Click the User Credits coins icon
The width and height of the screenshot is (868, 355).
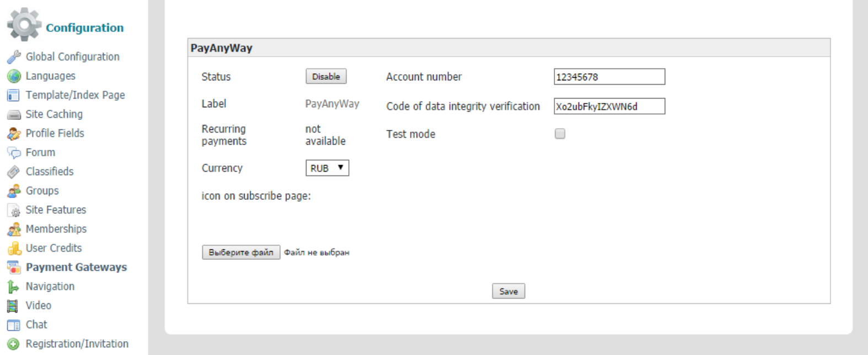[14, 249]
